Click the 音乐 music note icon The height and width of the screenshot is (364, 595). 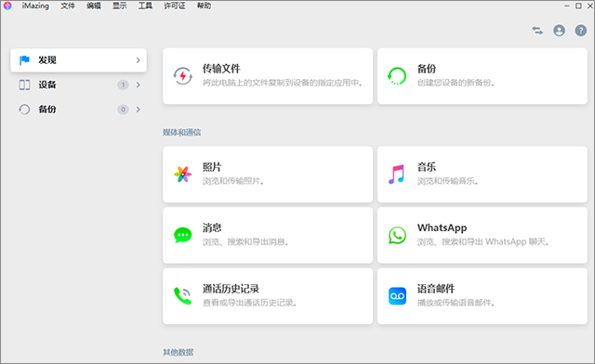tap(397, 175)
